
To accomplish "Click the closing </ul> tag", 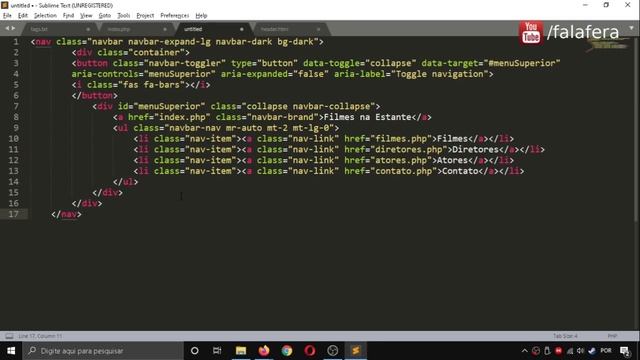I will point(125,182).
